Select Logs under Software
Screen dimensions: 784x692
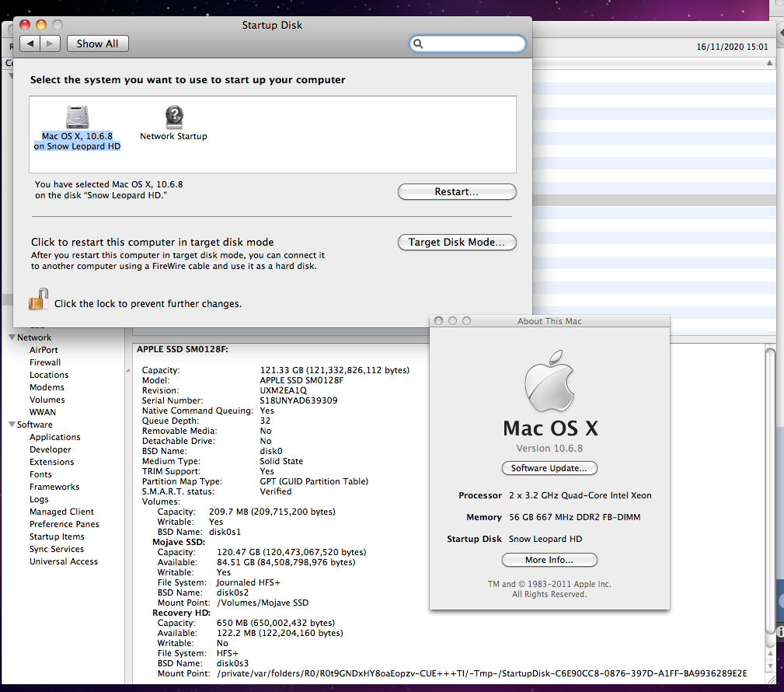coord(39,499)
